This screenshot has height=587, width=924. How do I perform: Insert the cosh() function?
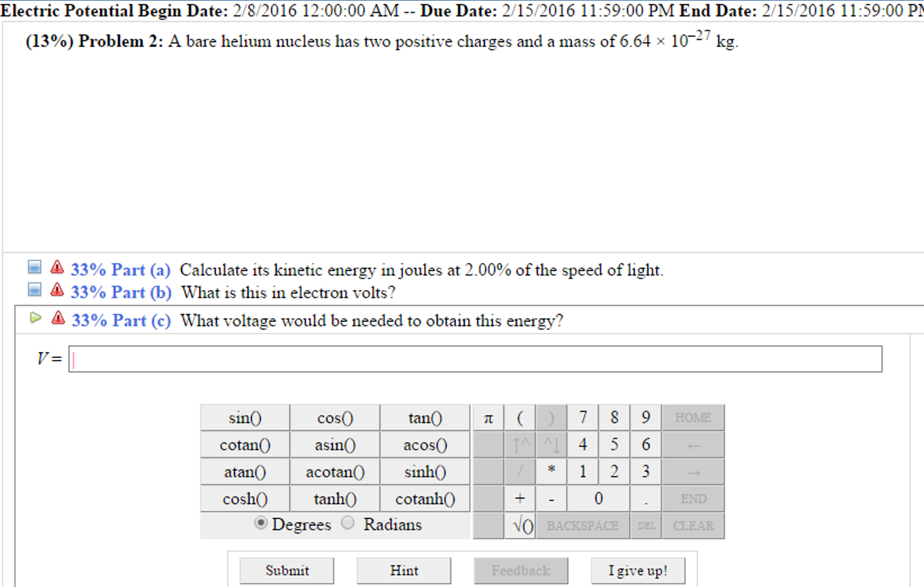tap(245, 499)
